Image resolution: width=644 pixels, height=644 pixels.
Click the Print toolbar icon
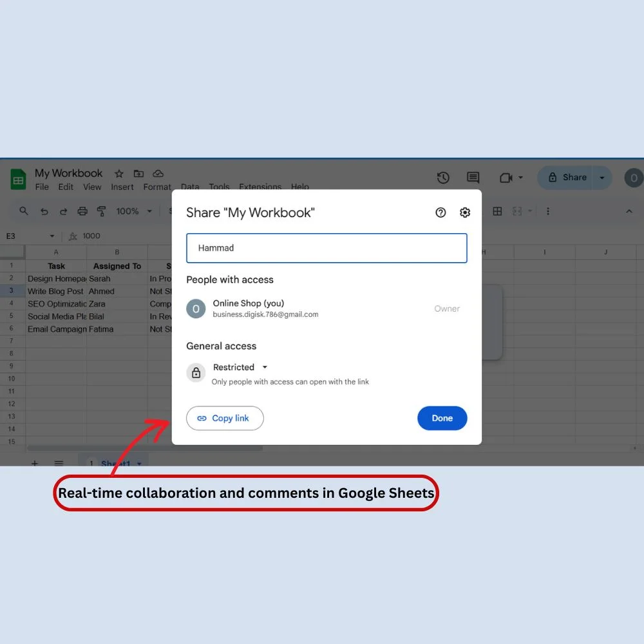[82, 211]
